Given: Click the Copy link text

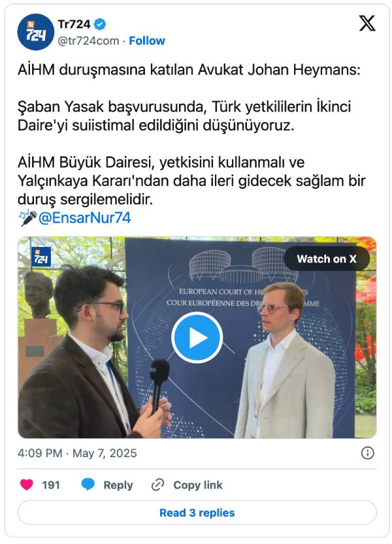Looking at the screenshot, I should pos(198,485).
